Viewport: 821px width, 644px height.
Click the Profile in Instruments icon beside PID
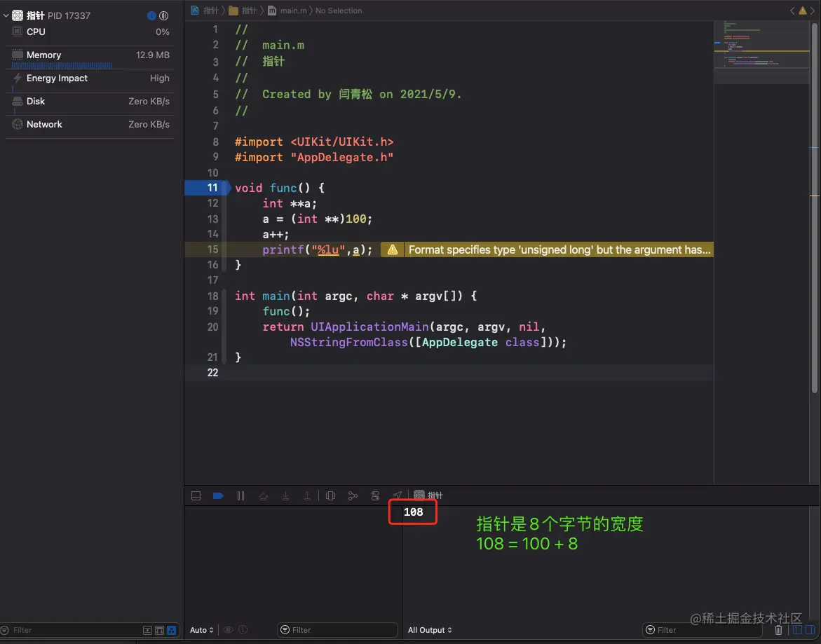click(164, 15)
